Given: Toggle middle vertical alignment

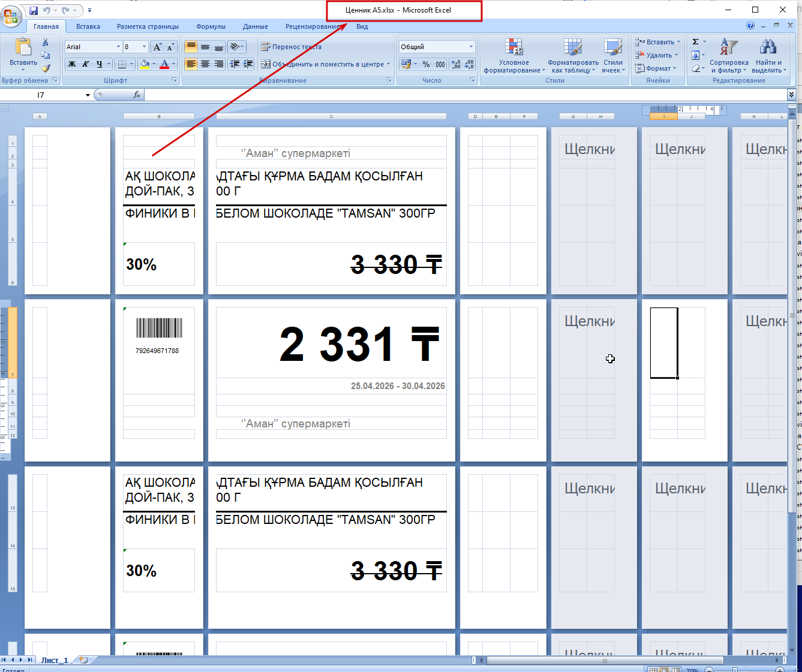Looking at the screenshot, I should point(205,47).
